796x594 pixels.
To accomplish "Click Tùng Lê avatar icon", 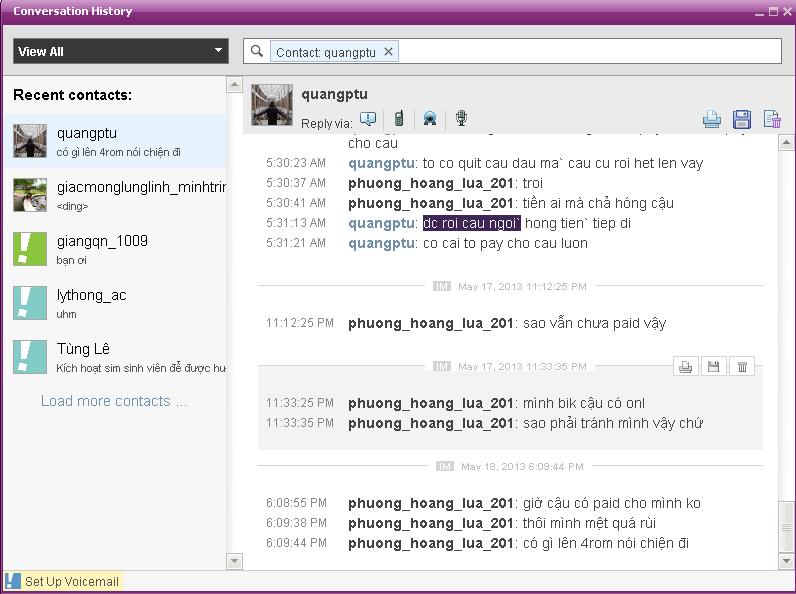I will pyautogui.click(x=30, y=357).
